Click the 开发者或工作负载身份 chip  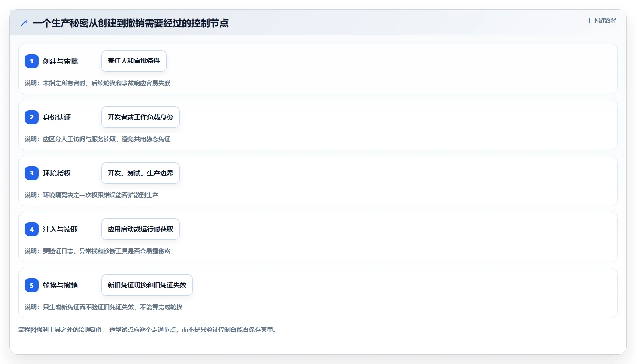point(140,117)
